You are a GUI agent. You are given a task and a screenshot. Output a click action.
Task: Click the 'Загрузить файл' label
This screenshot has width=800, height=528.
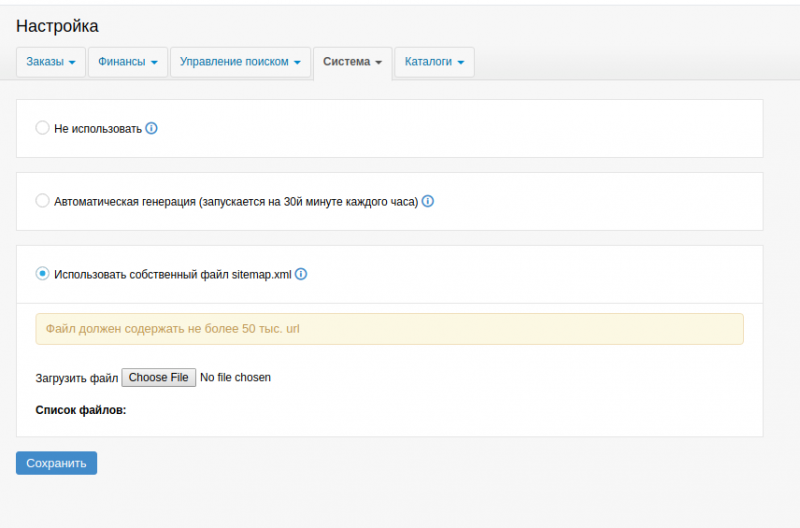(x=76, y=378)
